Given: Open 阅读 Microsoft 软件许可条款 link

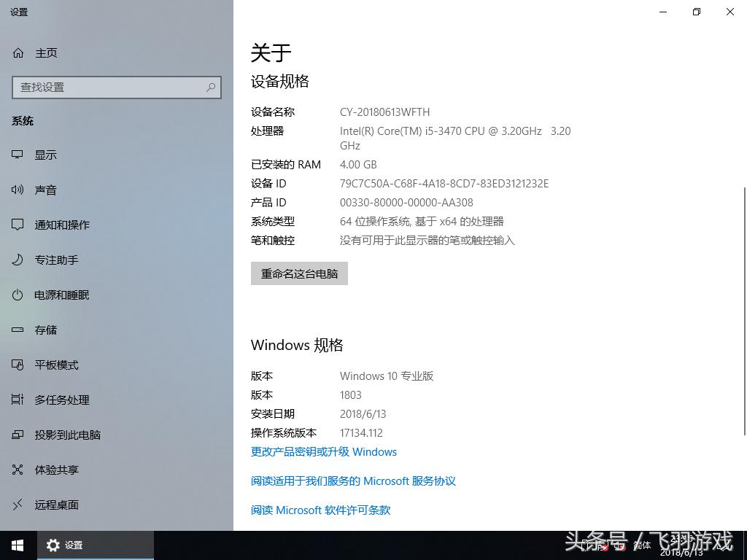Looking at the screenshot, I should click(x=321, y=510).
